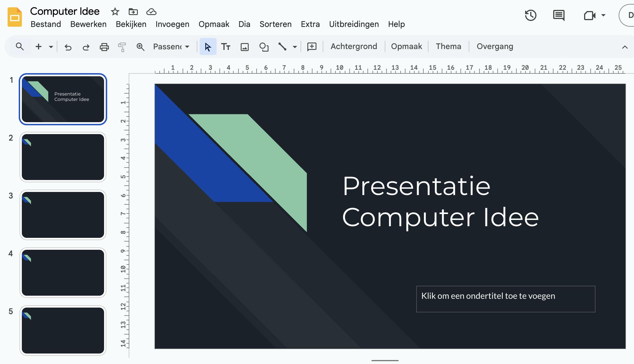Image resolution: width=634 pixels, height=364 pixels.
Task: Add a comment with toolbar icon
Action: click(x=312, y=47)
